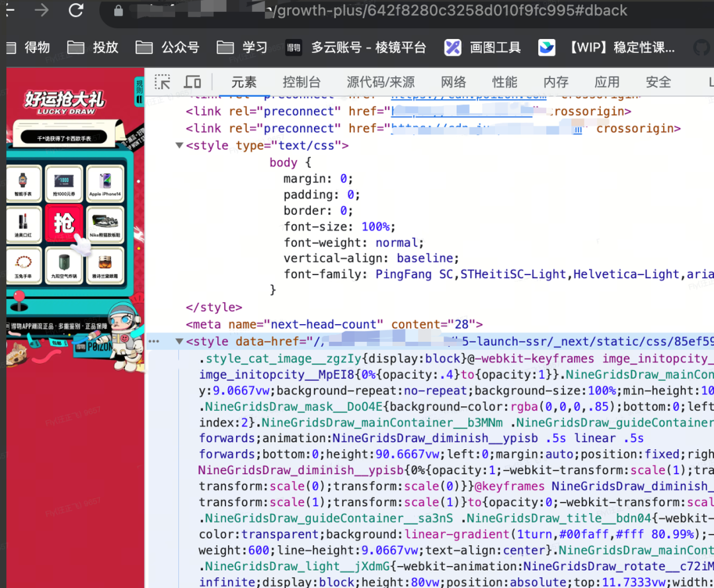This screenshot has width=714, height=588.
Task: Click the .NineGridsDraw_mask__DoO4E text
Action: point(292,407)
